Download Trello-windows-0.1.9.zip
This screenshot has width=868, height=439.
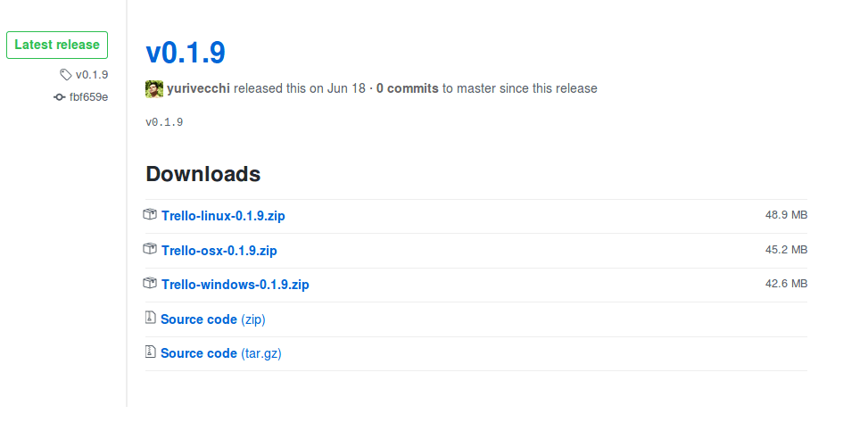pyautogui.click(x=235, y=285)
